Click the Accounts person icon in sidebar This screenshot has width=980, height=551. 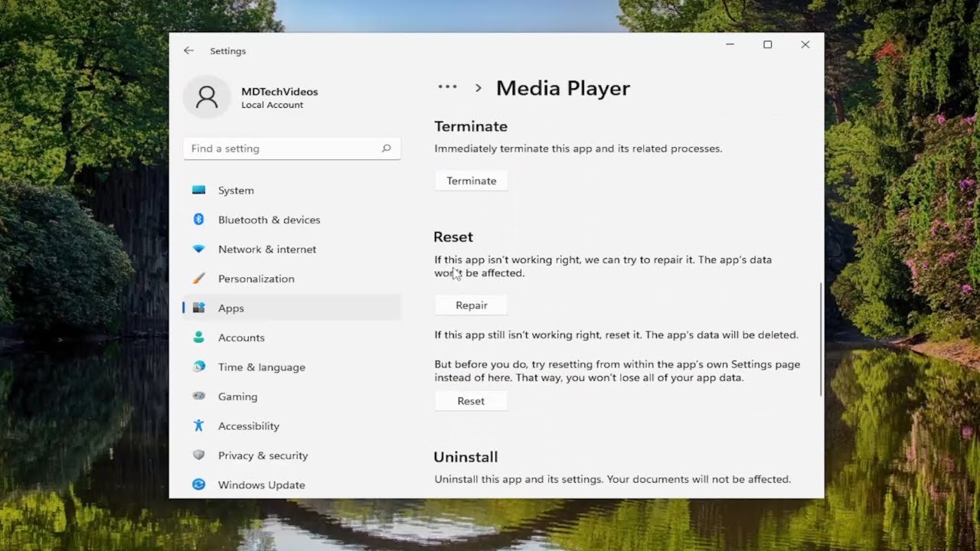(199, 337)
